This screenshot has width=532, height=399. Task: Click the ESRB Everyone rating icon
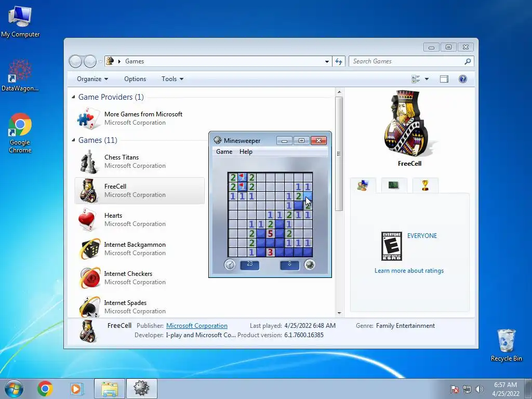[x=392, y=246]
